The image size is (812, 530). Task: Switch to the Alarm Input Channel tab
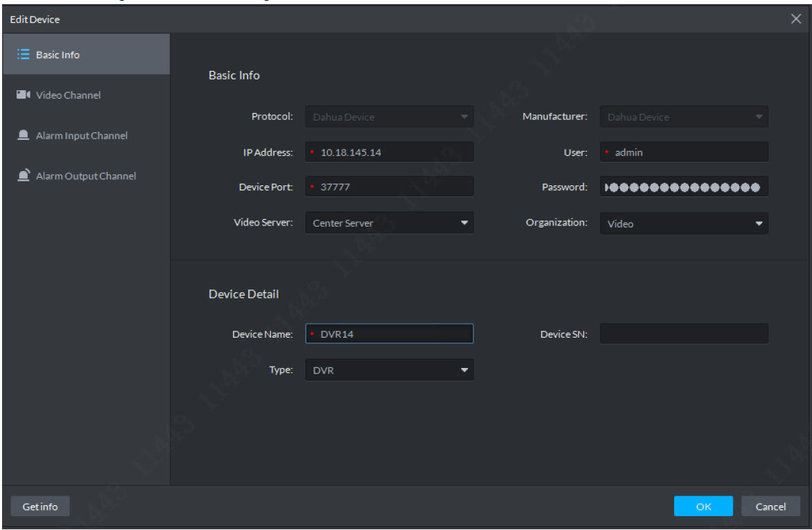pyautogui.click(x=81, y=136)
